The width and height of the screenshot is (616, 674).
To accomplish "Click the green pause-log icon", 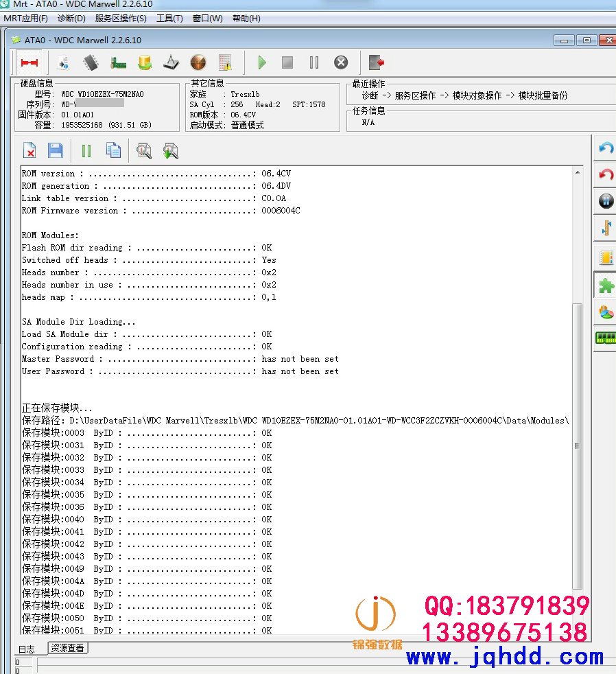I will coord(86,151).
